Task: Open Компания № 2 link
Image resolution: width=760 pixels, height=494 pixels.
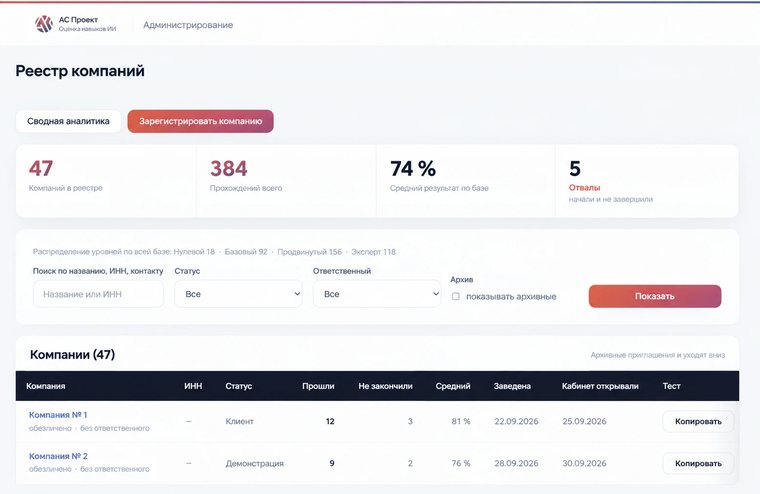Action: point(58,456)
